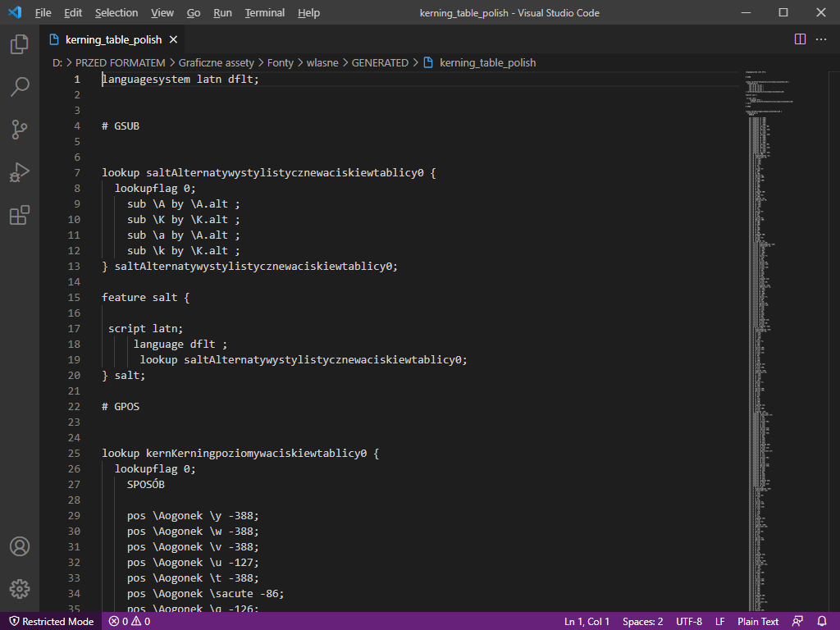Open the Run and Debug panel
The height and width of the screenshot is (630, 840).
[x=19, y=172]
